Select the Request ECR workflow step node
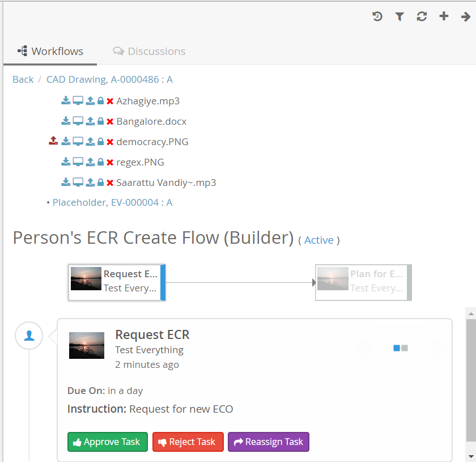The width and height of the screenshot is (476, 462). pyautogui.click(x=117, y=282)
